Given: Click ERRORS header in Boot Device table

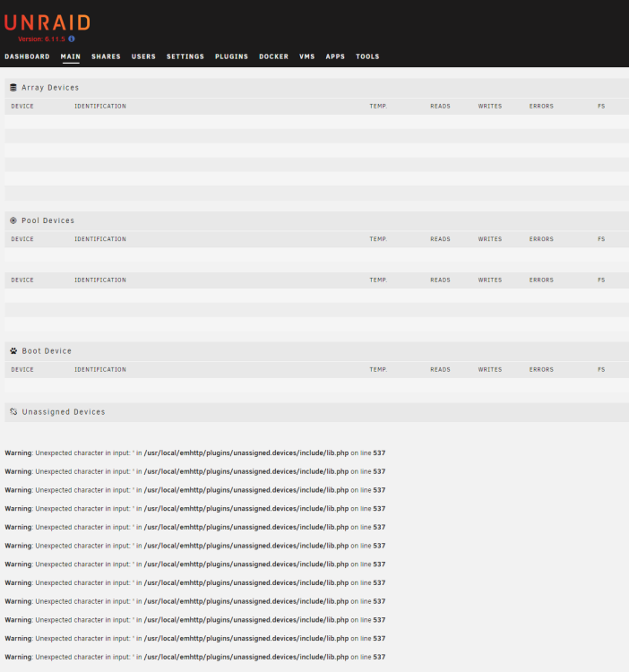Looking at the screenshot, I should click(x=541, y=369).
